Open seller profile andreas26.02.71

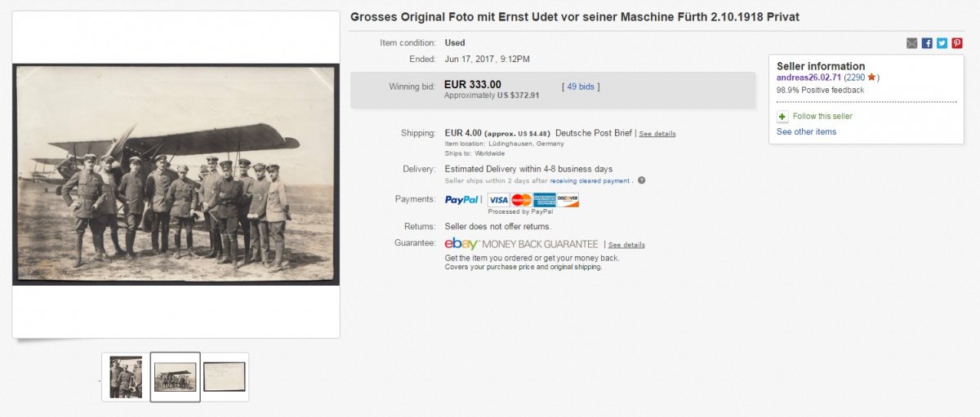808,78
